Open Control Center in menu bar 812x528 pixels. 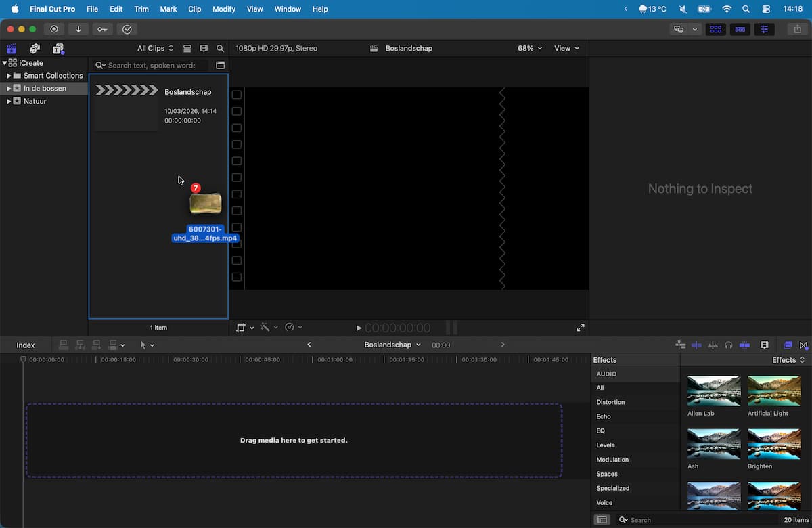coord(766,9)
